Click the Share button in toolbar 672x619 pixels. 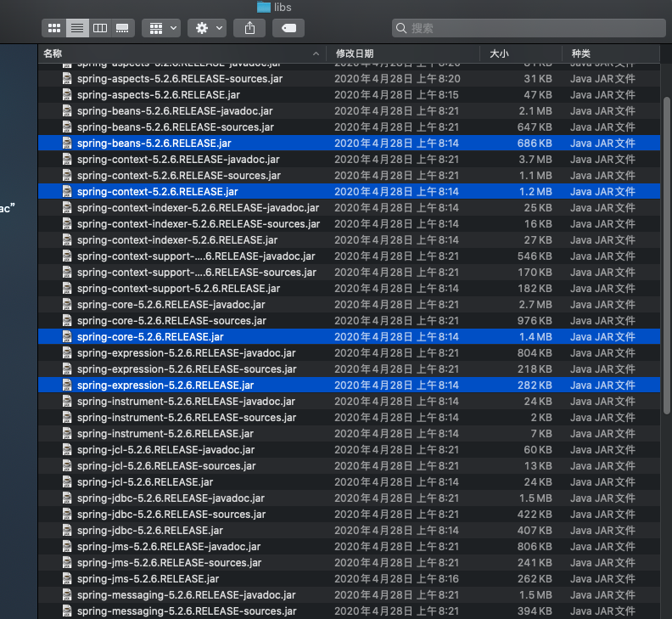tap(249, 28)
